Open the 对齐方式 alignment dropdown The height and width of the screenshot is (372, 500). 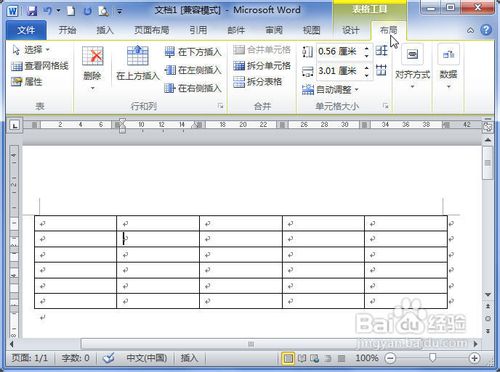[413, 67]
